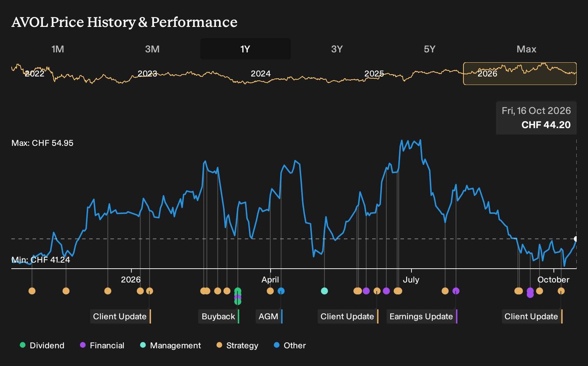Select the 5Y range tab
The image size is (588, 366).
430,49
